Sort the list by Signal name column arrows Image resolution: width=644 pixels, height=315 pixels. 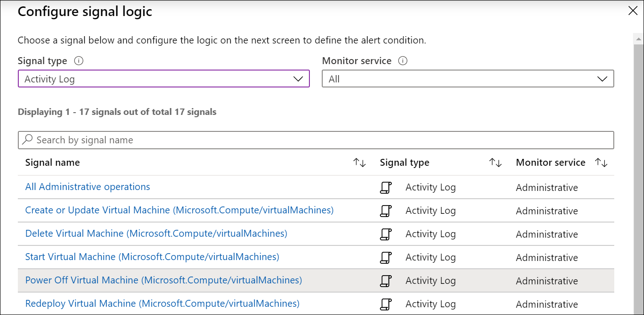click(359, 163)
